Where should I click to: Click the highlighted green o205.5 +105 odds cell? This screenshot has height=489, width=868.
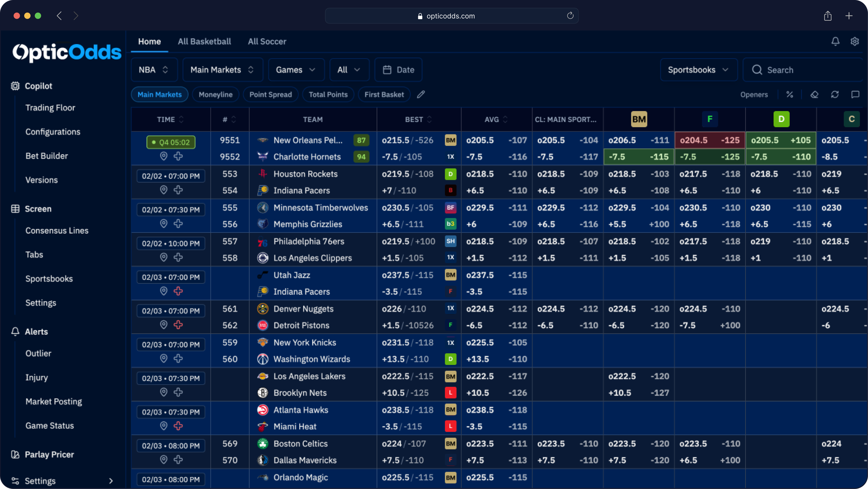pos(781,140)
